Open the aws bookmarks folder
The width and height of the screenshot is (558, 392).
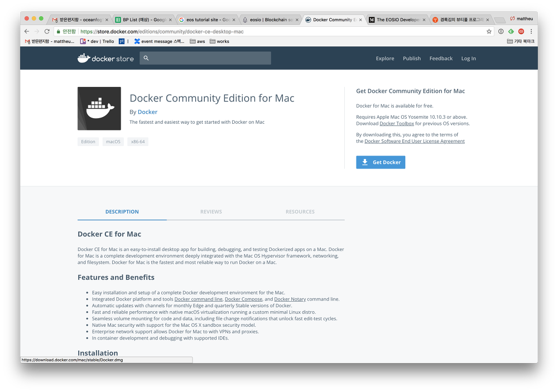198,41
